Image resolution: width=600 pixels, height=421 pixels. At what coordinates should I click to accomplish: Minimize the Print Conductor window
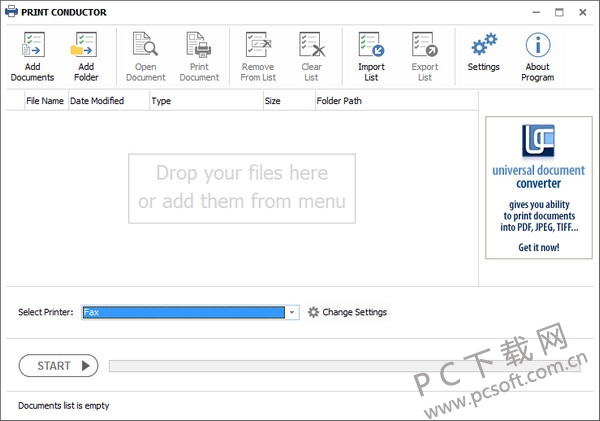click(x=536, y=12)
